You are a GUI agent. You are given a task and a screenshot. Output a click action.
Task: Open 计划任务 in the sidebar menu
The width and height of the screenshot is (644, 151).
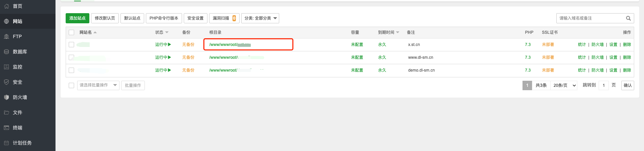pyautogui.click(x=22, y=143)
